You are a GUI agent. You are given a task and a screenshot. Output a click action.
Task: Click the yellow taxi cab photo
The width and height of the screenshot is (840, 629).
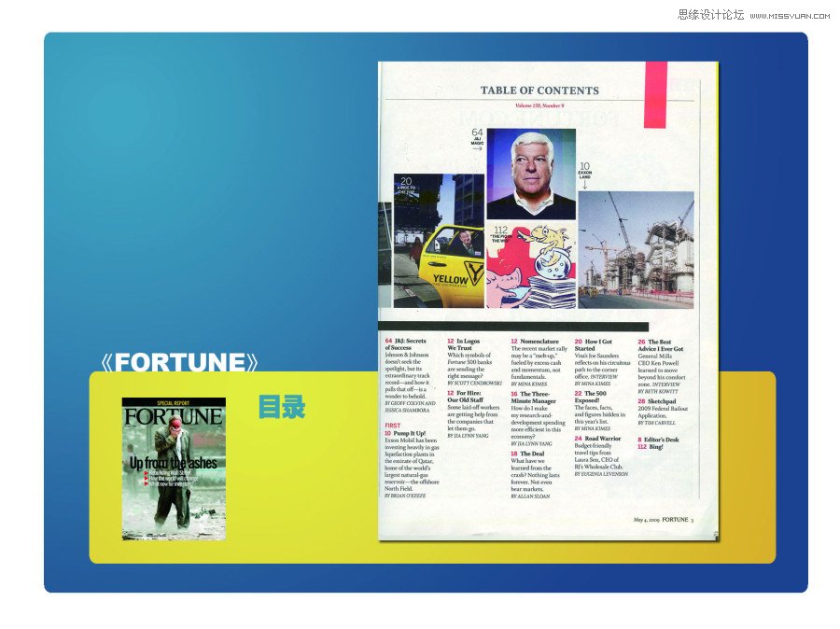click(x=439, y=241)
